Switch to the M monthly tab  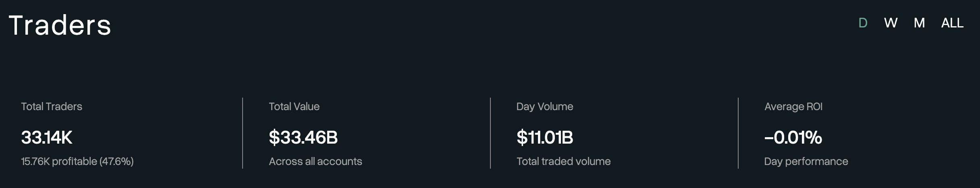click(919, 23)
